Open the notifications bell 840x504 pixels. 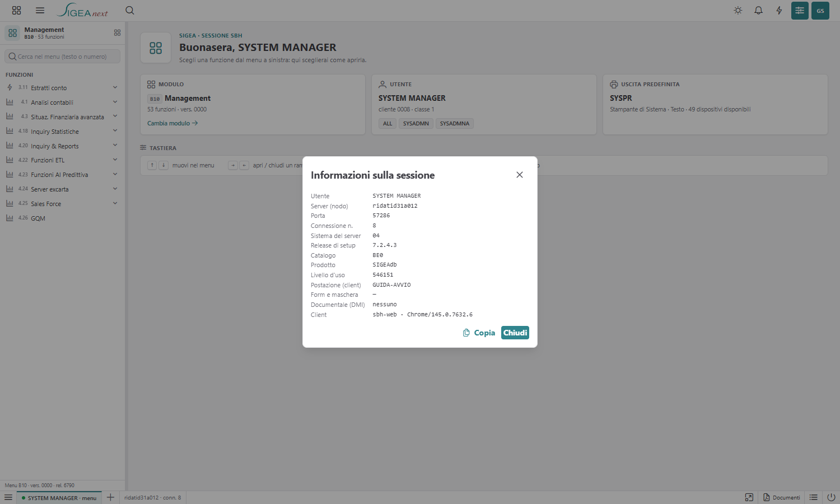point(758,11)
